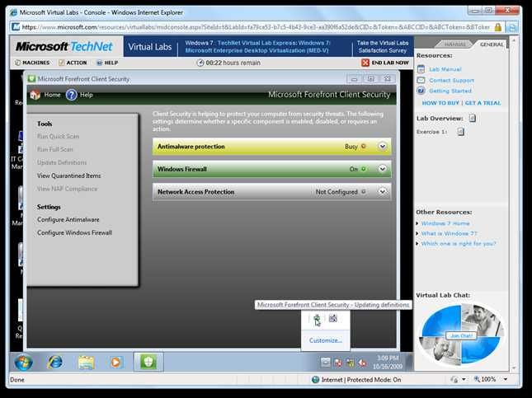Image resolution: width=532 pixels, height=398 pixels.
Task: Open Getting Started link
Action: click(450, 91)
